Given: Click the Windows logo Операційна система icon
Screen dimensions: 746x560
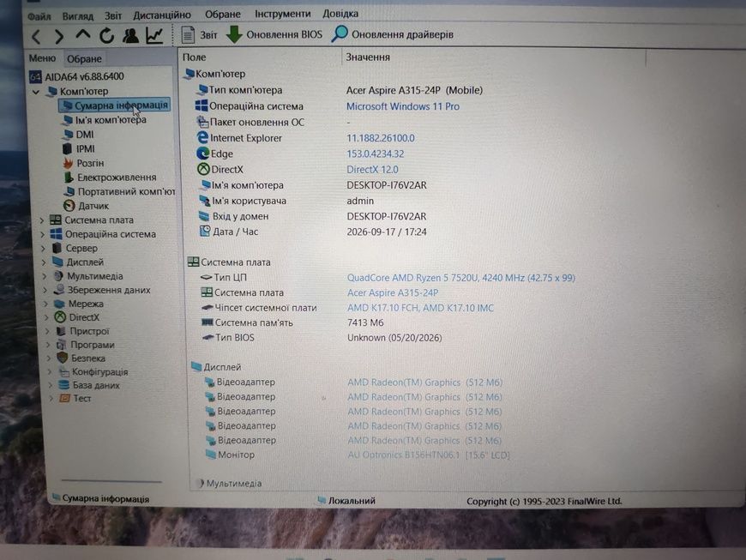Looking at the screenshot, I should (202, 105).
